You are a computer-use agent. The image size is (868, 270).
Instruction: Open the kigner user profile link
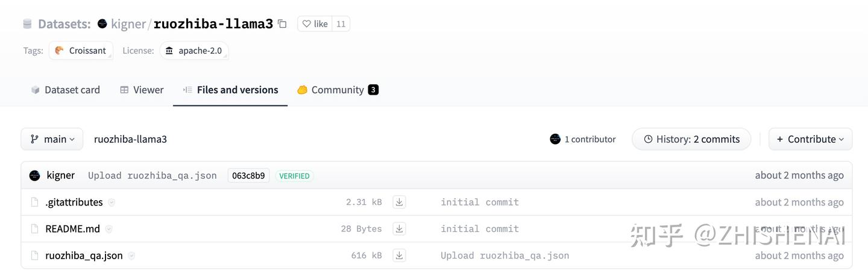click(x=128, y=24)
